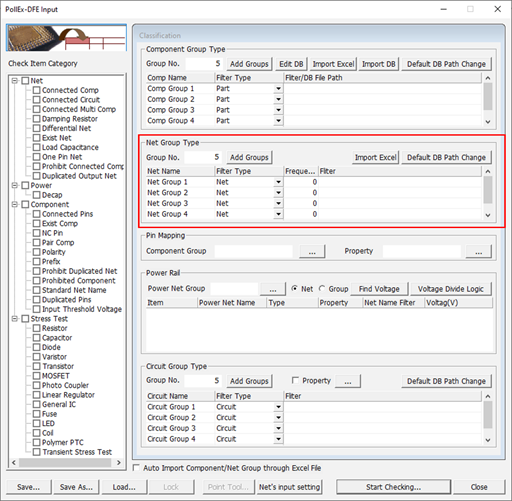
Task: Click the Save... button
Action: click(29, 487)
